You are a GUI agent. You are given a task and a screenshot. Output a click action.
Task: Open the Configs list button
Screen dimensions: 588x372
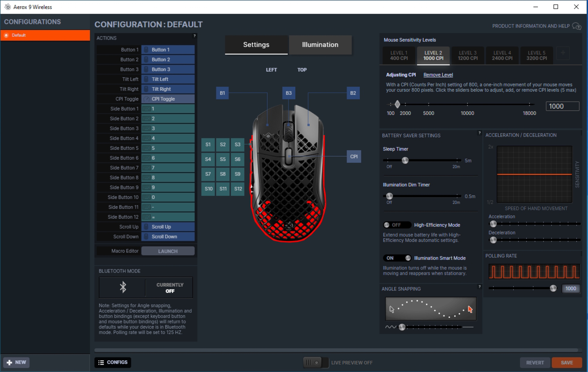click(113, 362)
